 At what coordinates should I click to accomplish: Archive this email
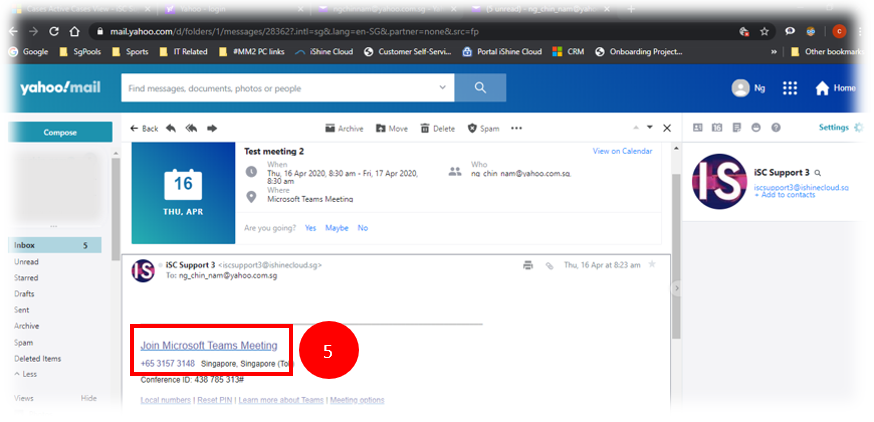(x=344, y=128)
